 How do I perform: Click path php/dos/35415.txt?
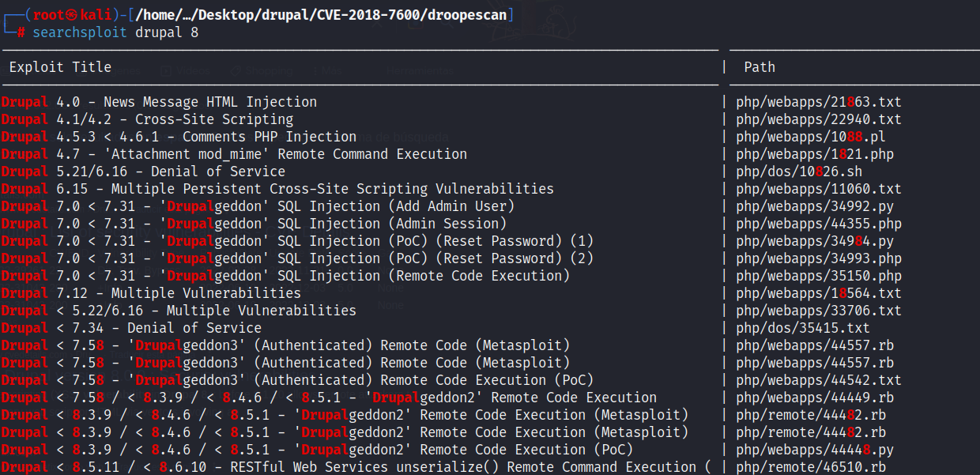tap(803, 328)
